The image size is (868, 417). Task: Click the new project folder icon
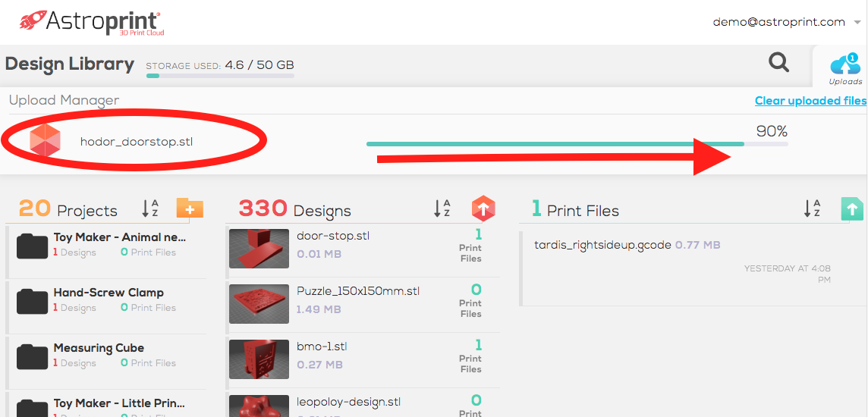tap(190, 208)
